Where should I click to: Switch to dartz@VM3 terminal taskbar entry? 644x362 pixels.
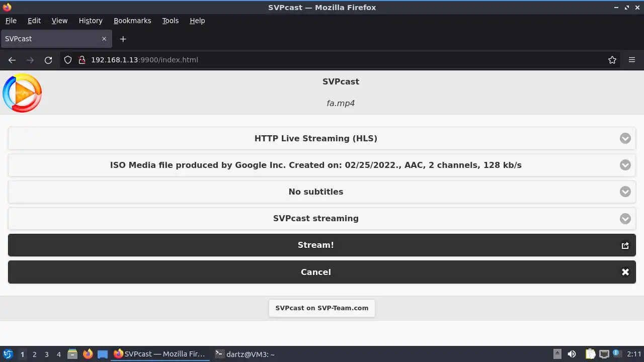245,354
